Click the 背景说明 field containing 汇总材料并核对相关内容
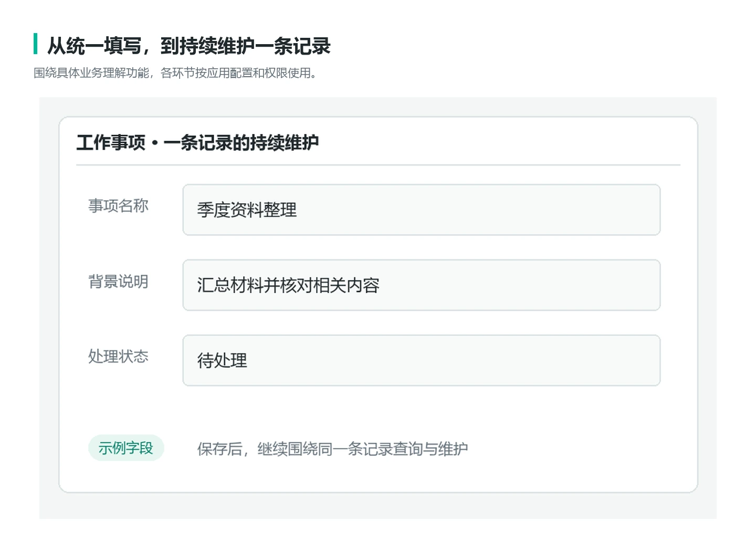 (x=421, y=285)
